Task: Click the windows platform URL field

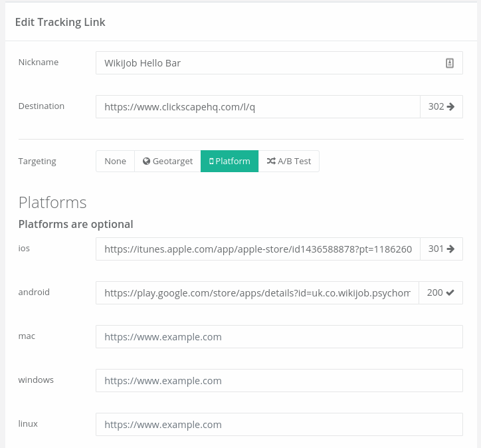Action: click(279, 381)
